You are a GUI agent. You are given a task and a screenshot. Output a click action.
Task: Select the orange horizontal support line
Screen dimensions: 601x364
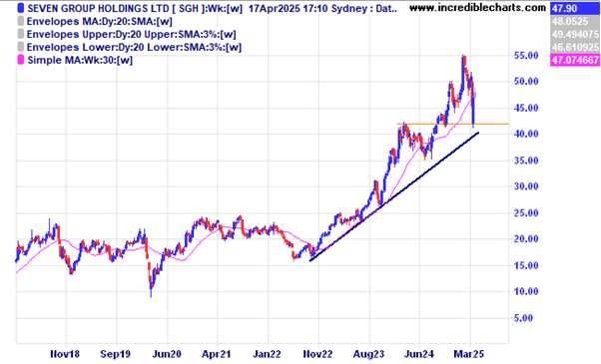(453, 124)
